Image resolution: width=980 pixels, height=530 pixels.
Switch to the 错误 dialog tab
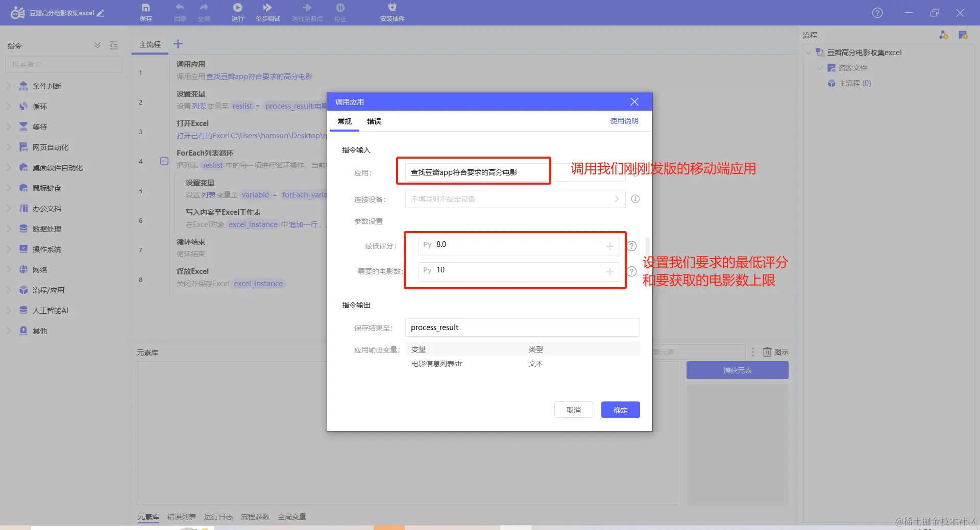coord(374,121)
